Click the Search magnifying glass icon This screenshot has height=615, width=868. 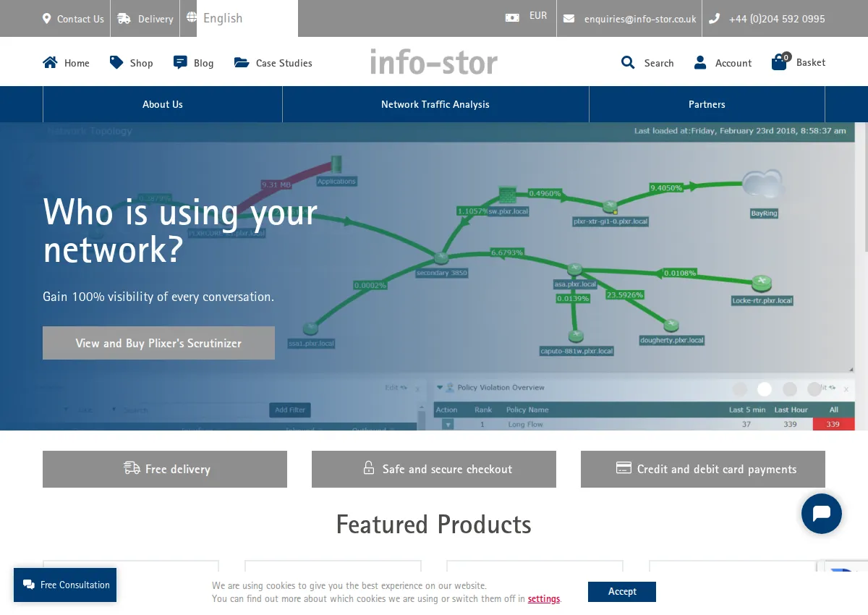pyautogui.click(x=628, y=62)
